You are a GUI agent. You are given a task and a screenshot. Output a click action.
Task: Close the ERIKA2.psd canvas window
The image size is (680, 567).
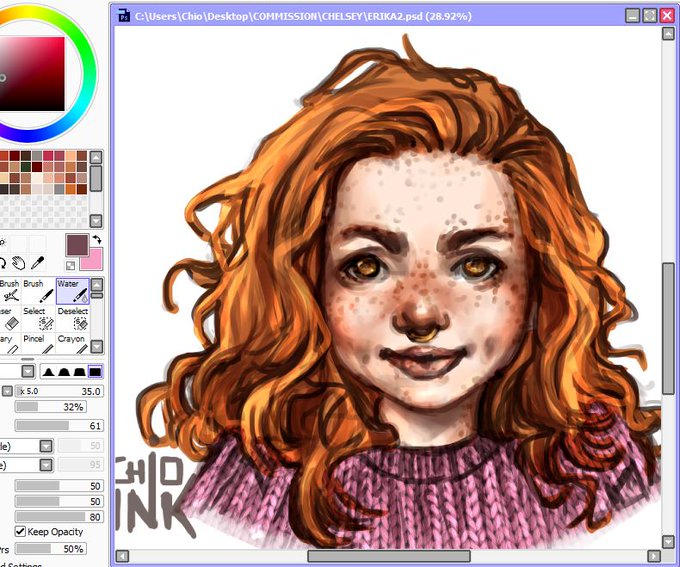[x=667, y=16]
